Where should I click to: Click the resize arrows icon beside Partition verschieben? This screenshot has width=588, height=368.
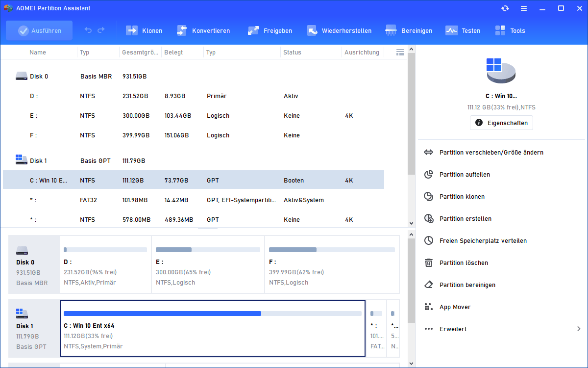click(429, 153)
